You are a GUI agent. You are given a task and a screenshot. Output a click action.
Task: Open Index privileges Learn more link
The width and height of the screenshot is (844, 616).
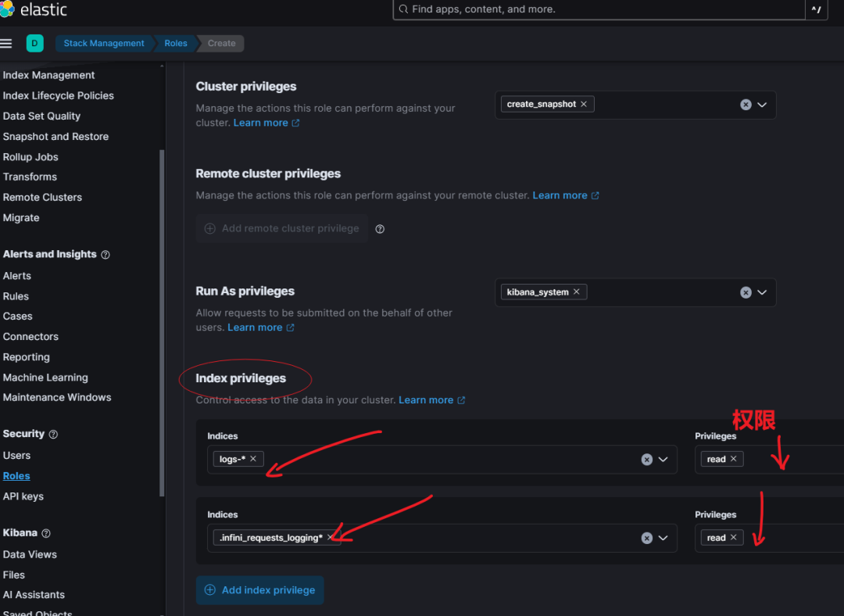[431, 400]
